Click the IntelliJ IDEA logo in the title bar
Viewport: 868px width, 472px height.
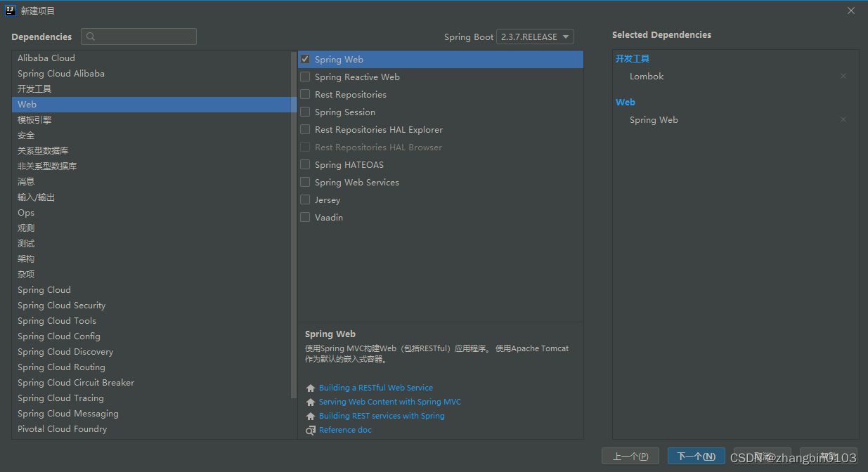pos(11,11)
